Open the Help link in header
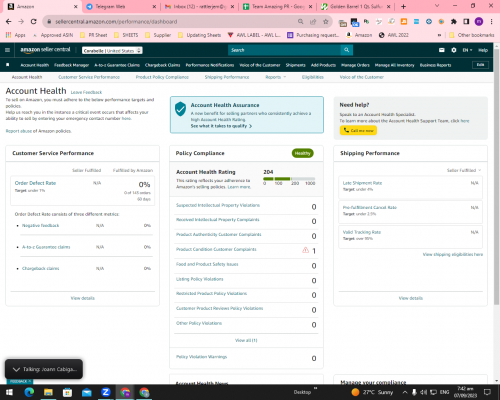 tap(483, 50)
